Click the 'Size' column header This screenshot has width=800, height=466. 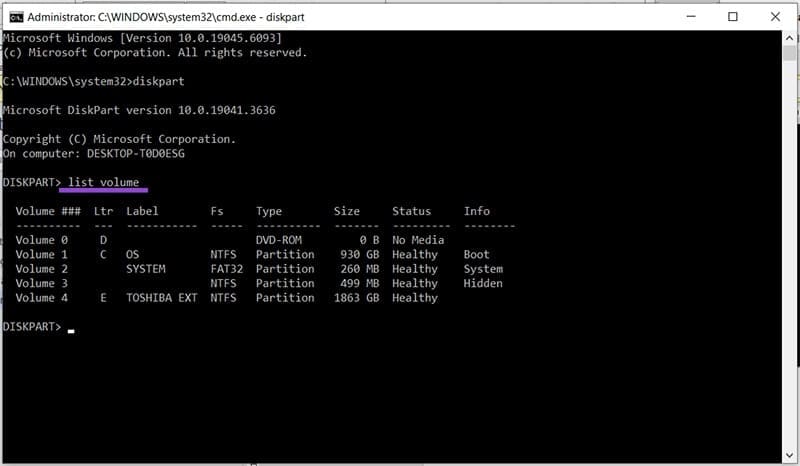[x=347, y=211]
